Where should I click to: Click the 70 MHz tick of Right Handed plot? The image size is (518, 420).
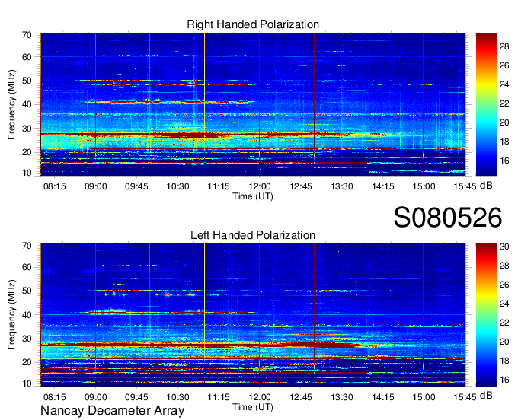coord(27,35)
